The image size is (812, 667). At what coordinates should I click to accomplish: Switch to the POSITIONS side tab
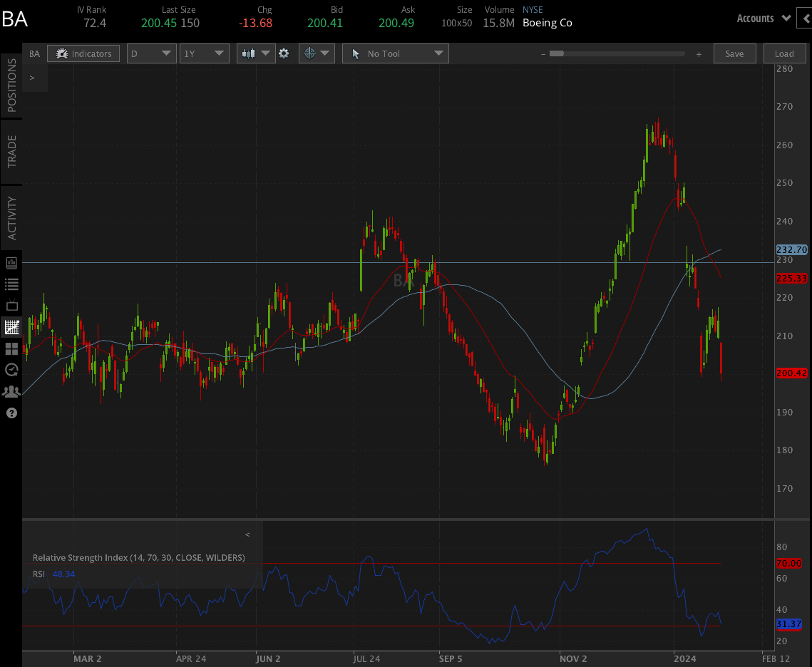(x=11, y=86)
